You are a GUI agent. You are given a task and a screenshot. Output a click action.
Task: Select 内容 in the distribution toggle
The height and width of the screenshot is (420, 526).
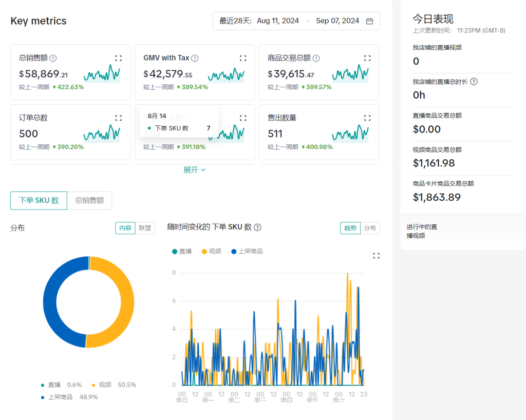(125, 228)
